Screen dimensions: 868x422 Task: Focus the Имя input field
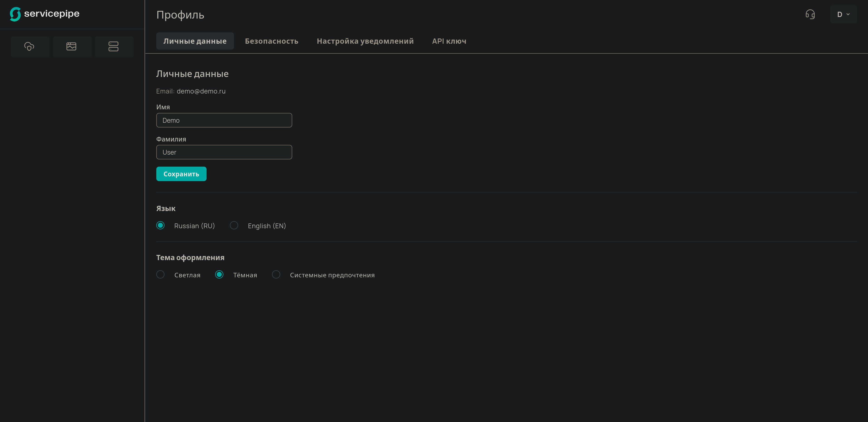click(224, 120)
